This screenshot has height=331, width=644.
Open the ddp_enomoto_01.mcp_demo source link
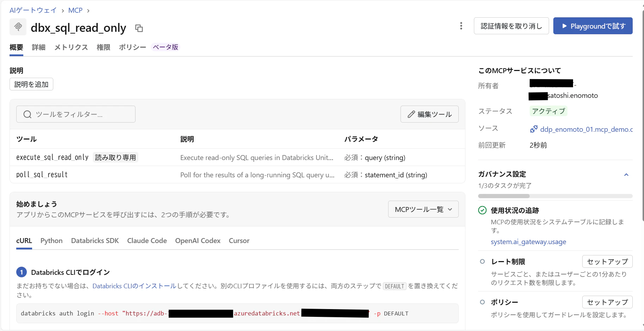point(586,129)
